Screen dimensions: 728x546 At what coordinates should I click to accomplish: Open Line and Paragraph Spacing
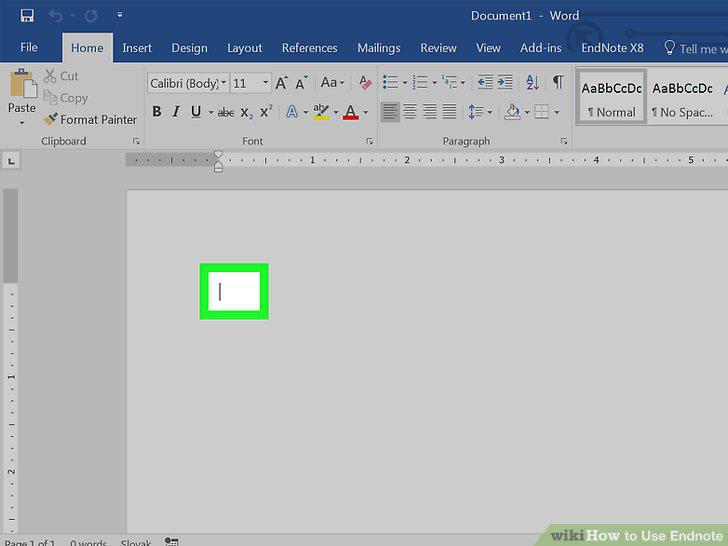click(476, 112)
